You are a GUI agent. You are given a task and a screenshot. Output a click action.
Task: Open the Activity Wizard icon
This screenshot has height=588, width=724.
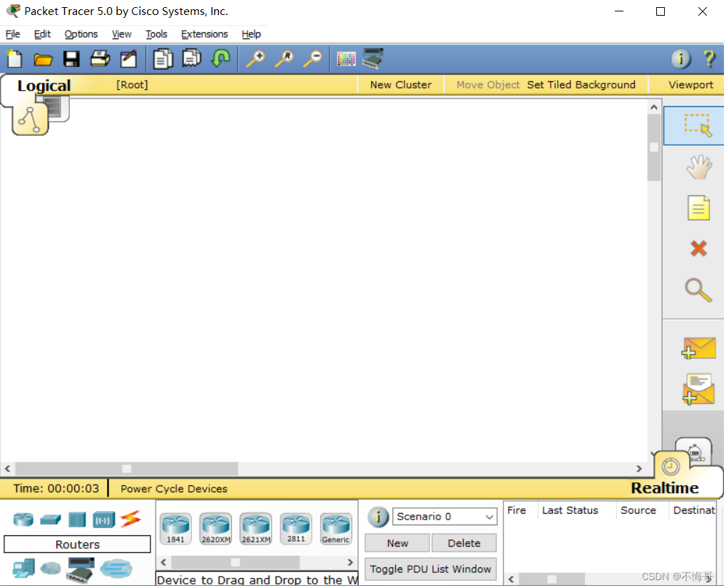[128, 59]
